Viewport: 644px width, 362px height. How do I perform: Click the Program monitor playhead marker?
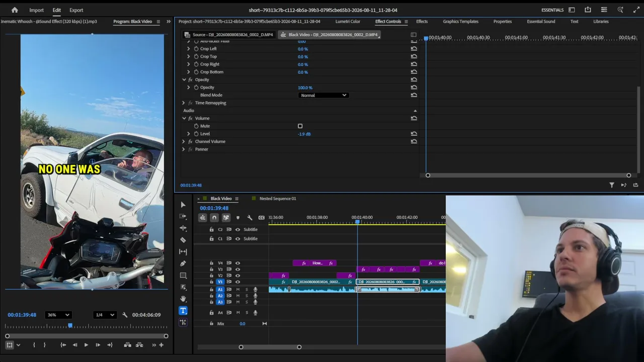[70, 326]
